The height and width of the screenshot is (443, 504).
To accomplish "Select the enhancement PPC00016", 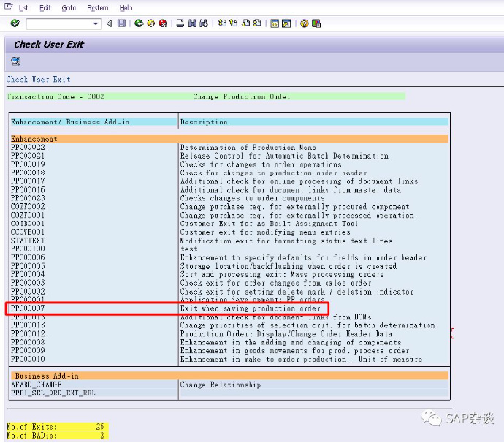I will pos(28,189).
